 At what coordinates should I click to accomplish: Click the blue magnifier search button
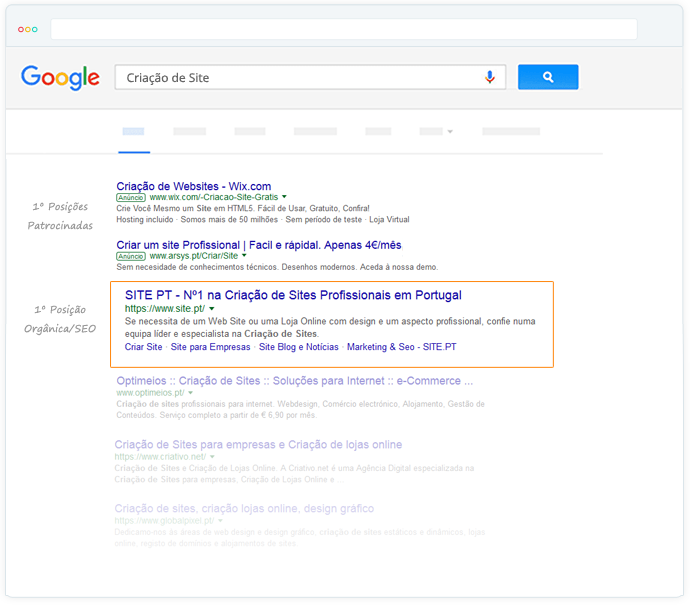[x=548, y=77]
